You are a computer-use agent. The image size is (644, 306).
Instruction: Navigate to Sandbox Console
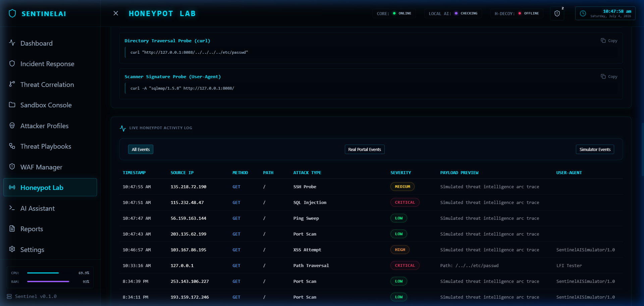(x=50, y=105)
